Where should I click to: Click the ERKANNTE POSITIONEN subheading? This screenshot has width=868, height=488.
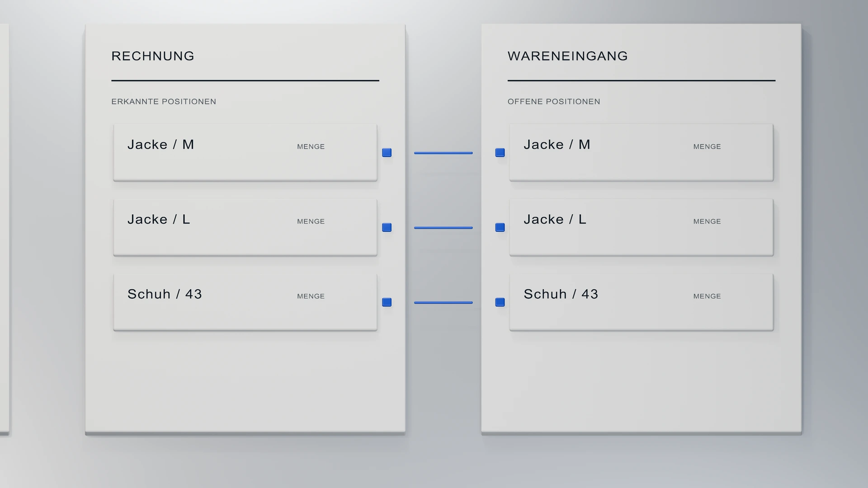pyautogui.click(x=164, y=102)
